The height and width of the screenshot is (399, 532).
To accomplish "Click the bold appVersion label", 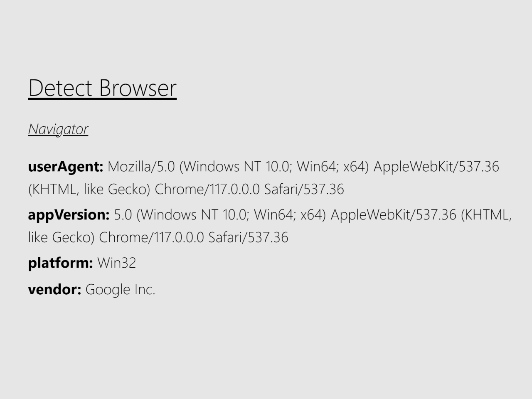I will point(69,215).
